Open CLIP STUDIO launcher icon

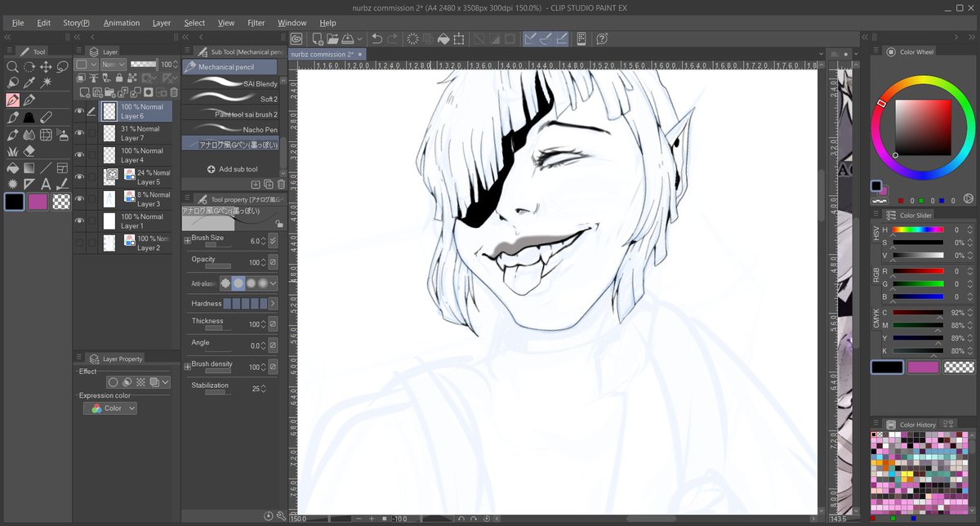pos(296,38)
